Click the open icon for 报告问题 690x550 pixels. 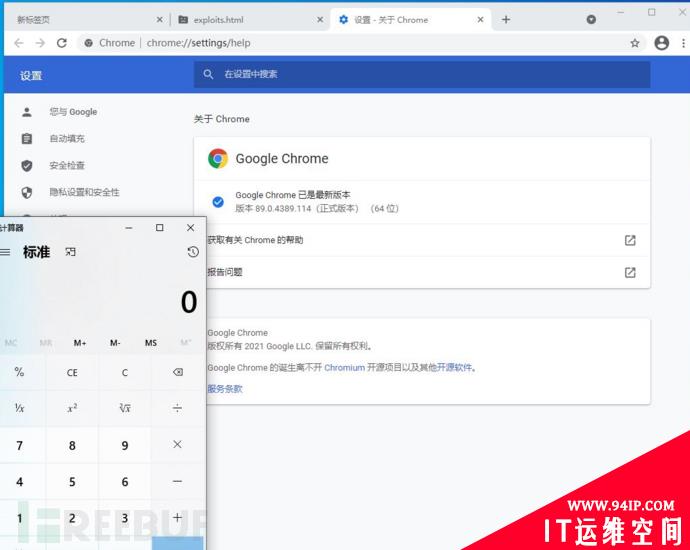pyautogui.click(x=630, y=272)
